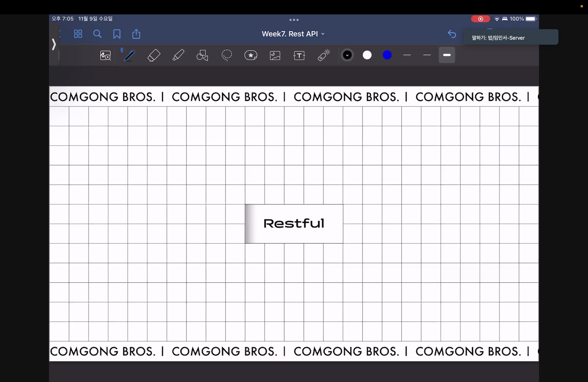Open the thumbnail grid view
The width and height of the screenshot is (588, 382).
78,34
